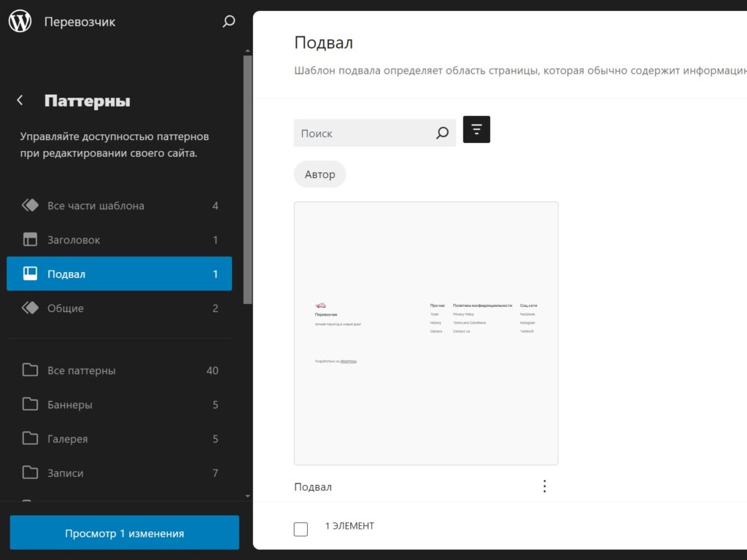The width and height of the screenshot is (747, 560).
Task: Click the count 7 beside Записи
Action: coord(215,472)
